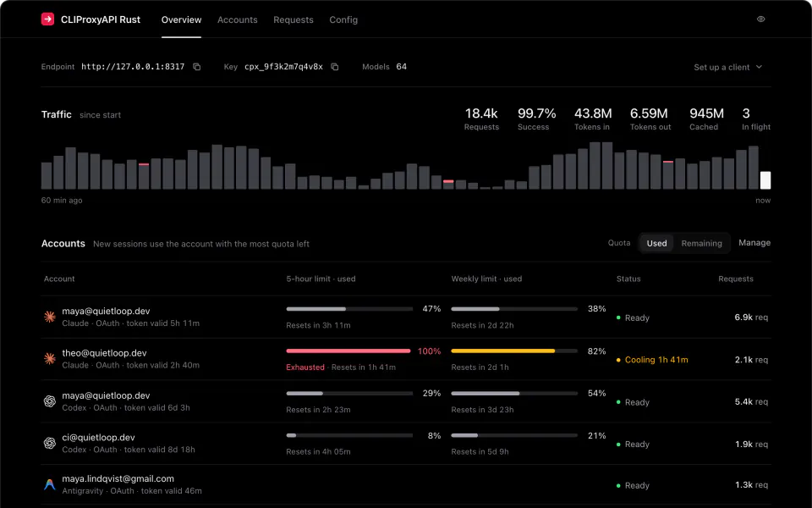Click the 5.4k req value
This screenshot has width=812, height=508.
tap(751, 401)
